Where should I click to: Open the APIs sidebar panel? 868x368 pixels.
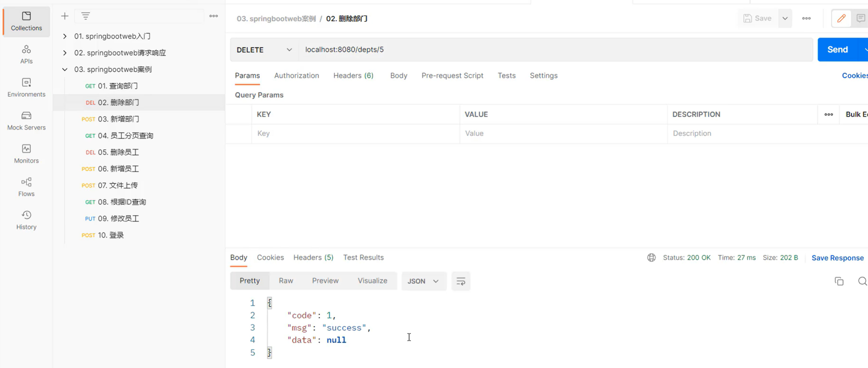tap(26, 54)
